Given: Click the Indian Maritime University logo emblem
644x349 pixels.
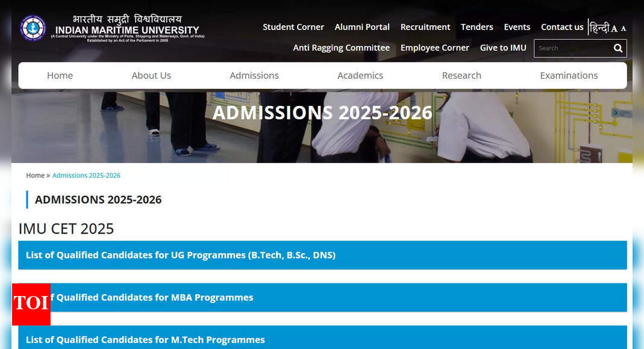Looking at the screenshot, I should (33, 28).
